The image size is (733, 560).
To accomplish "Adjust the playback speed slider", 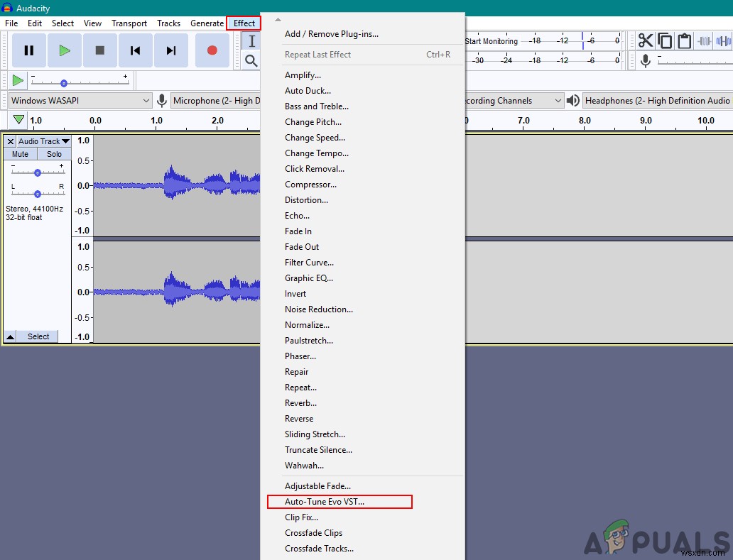I will pyautogui.click(x=63, y=83).
